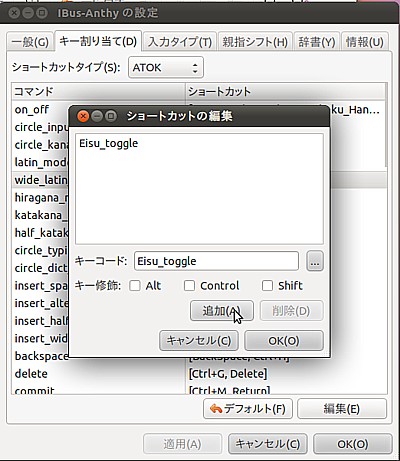This screenshot has width=400, height=461.
Task: Click OK(O) in the shortcut edit dialog
Action: point(284,341)
